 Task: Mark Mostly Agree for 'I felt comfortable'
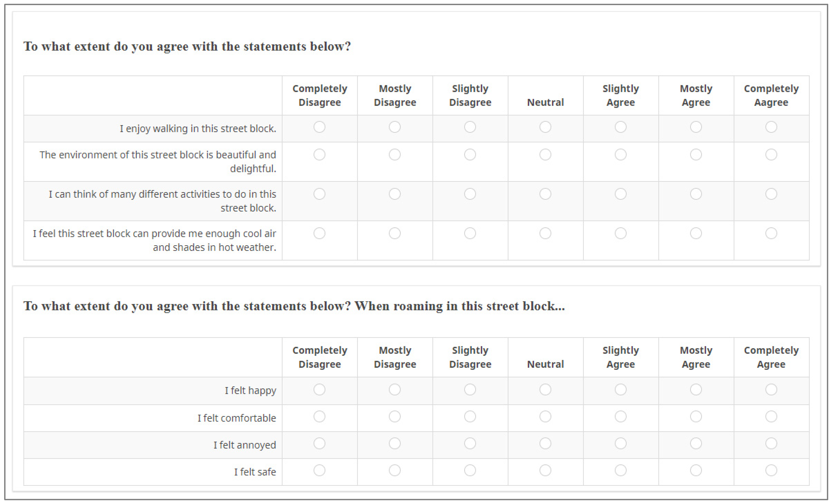tap(696, 417)
